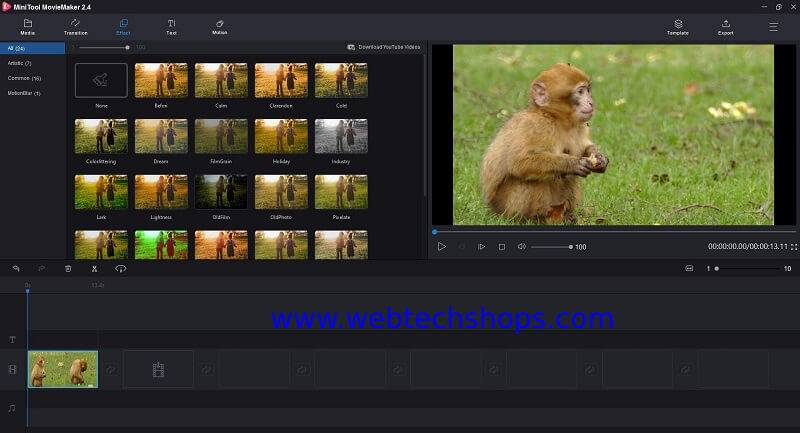Click Download YouTube Videos link
Viewport: 800px width, 433px height.
(384, 47)
